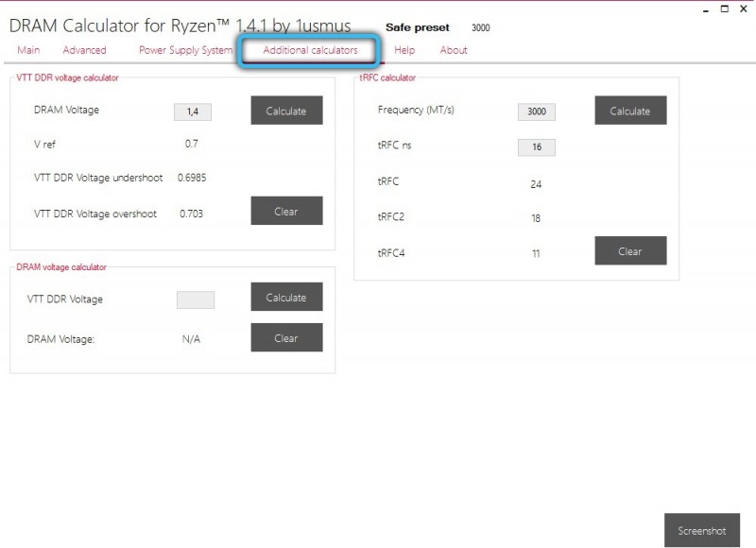756x548 pixels.
Task: Select the DRAM Voltage N/A result
Action: click(191, 339)
